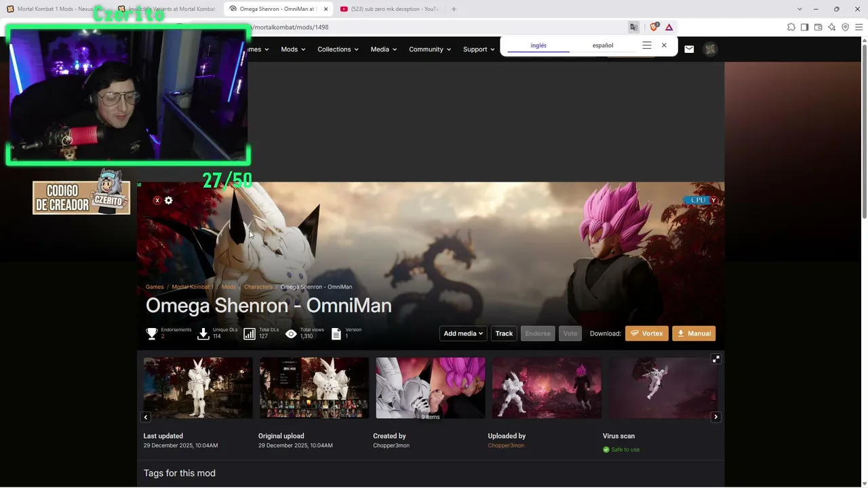Open the browser extensions puzzle icon
Viewport: 868px width, 488px height.
791,27
